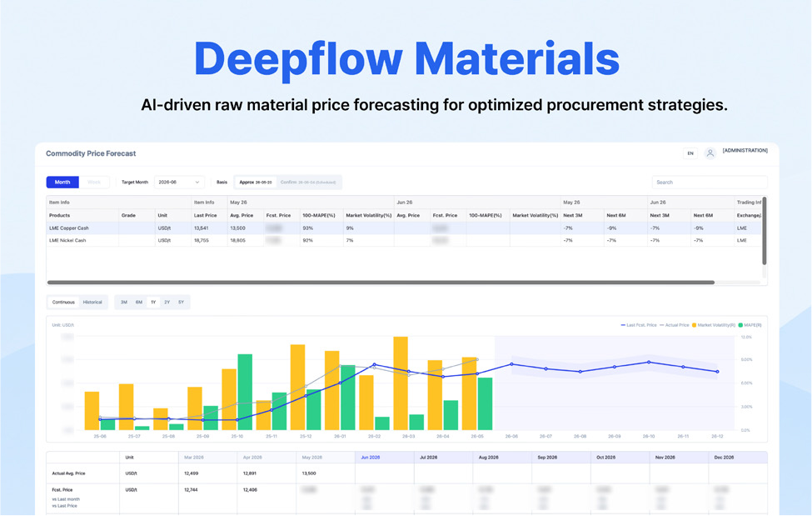Select the Month view toggle
812x516 pixels.
[62, 182]
